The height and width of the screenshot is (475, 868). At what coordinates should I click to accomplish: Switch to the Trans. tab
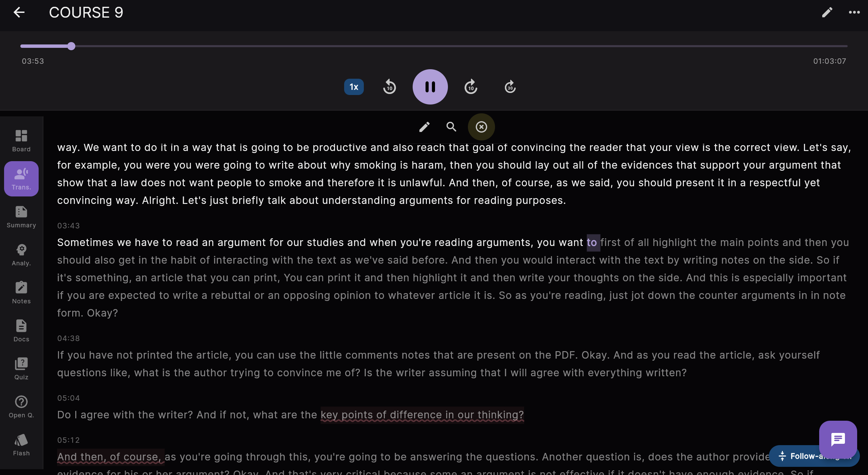coord(21,179)
